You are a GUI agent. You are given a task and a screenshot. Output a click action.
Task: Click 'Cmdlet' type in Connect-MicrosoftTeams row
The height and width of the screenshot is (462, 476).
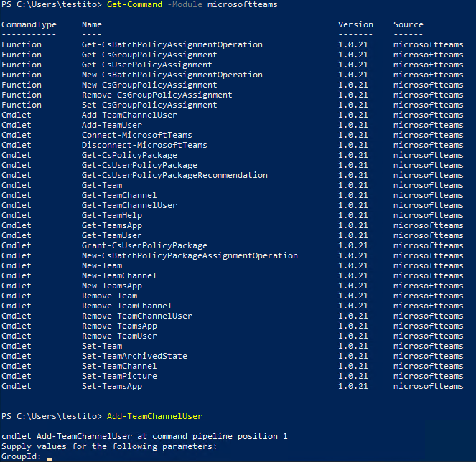tap(17, 135)
